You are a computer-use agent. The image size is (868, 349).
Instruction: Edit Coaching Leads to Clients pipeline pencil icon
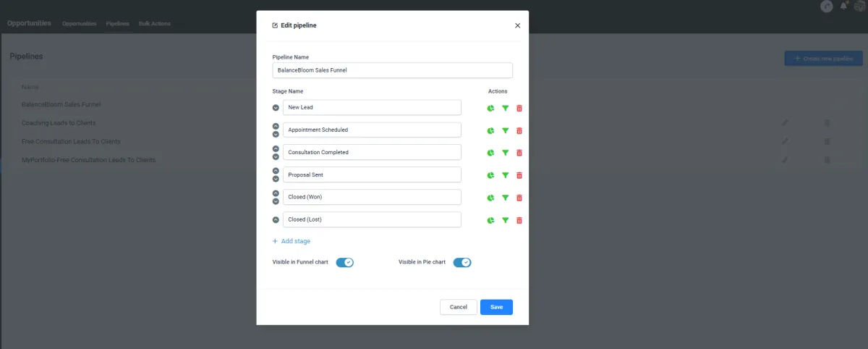pyautogui.click(x=786, y=122)
